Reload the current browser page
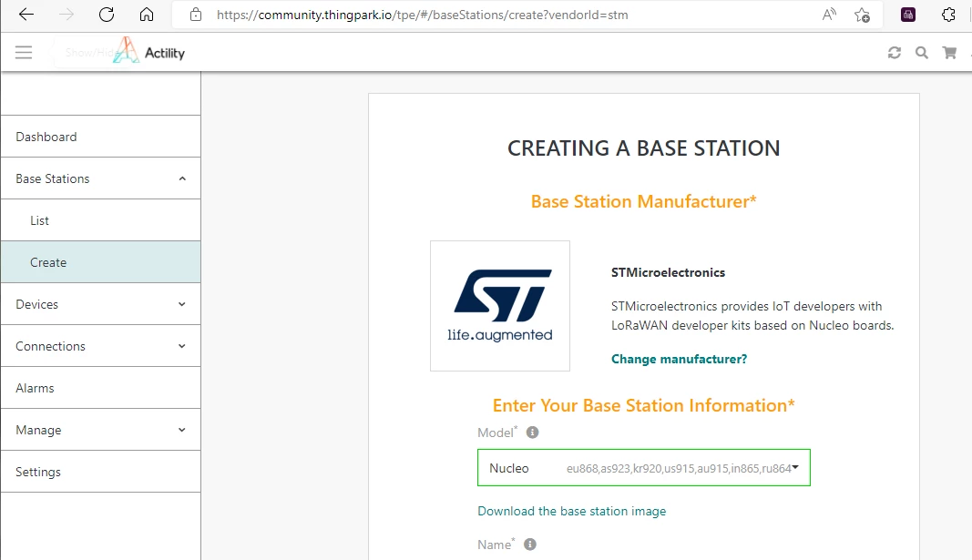 tap(107, 15)
